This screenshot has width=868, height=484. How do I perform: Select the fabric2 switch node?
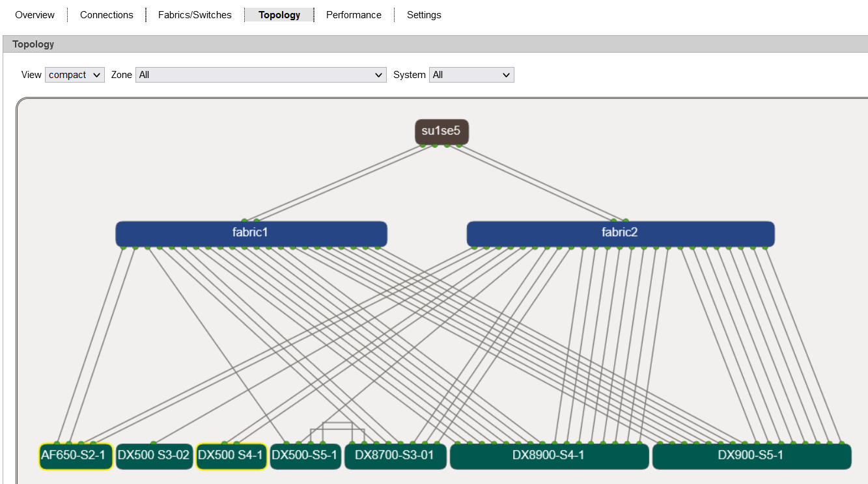pos(620,232)
